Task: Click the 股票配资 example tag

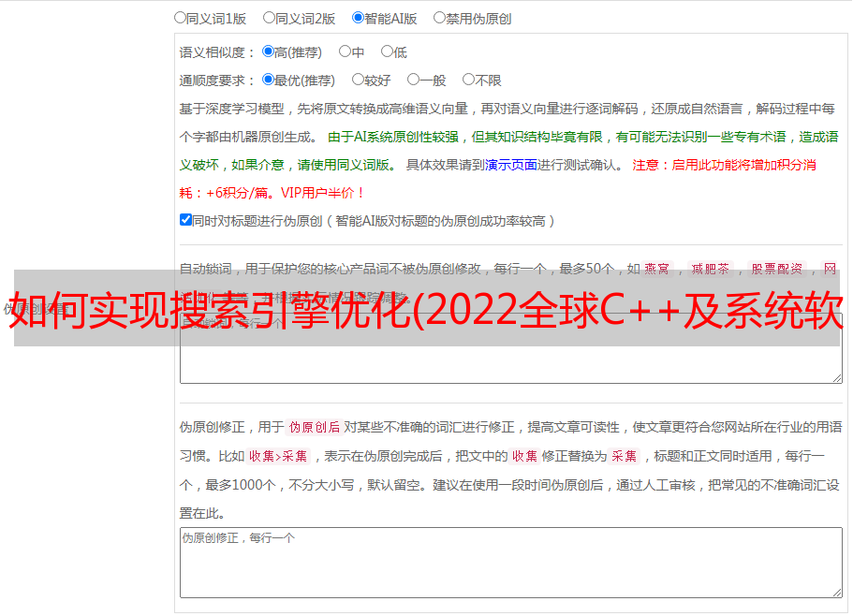Action: point(776,269)
